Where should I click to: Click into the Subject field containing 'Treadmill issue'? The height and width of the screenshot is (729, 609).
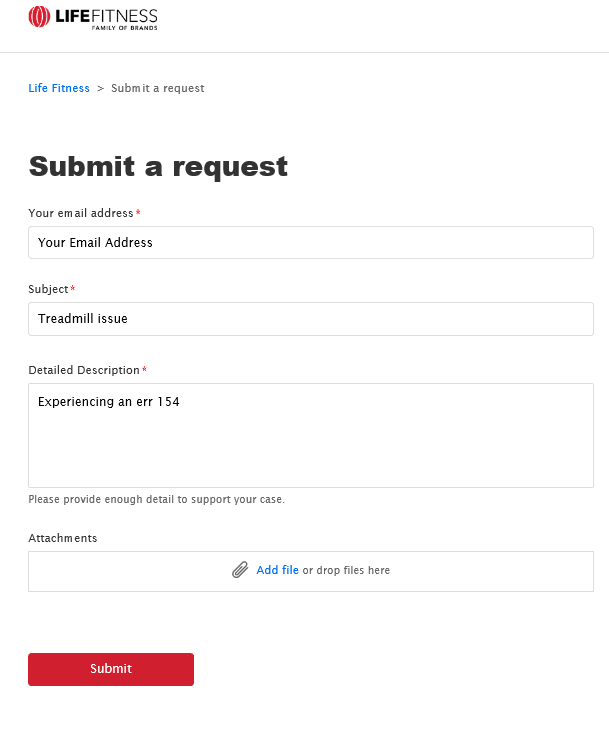311,319
